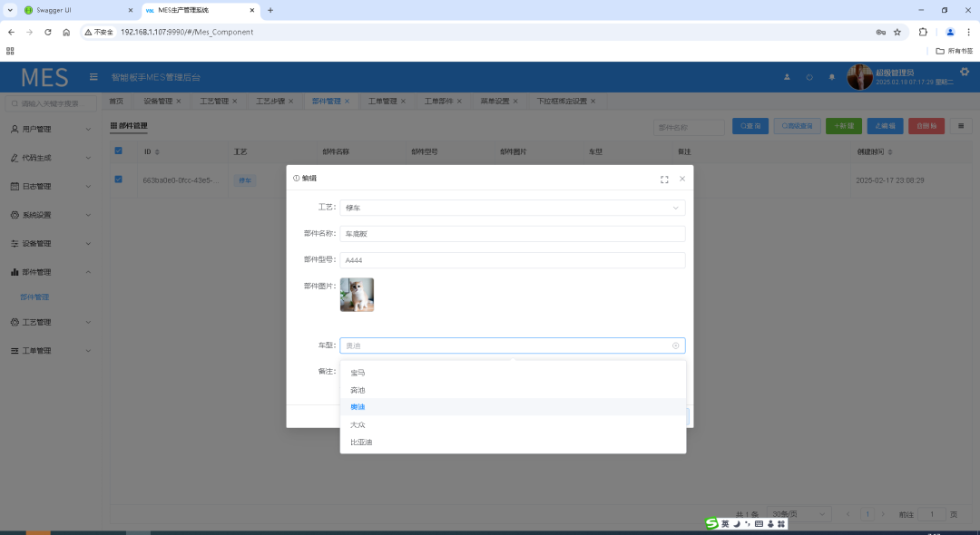Open the 工艺 dropdown in dialog
Image resolution: width=980 pixels, height=535 pixels.
click(x=512, y=208)
